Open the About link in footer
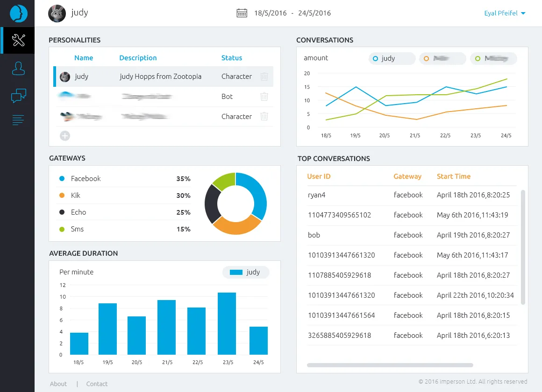Viewport: 542px width, 392px height. (58, 384)
